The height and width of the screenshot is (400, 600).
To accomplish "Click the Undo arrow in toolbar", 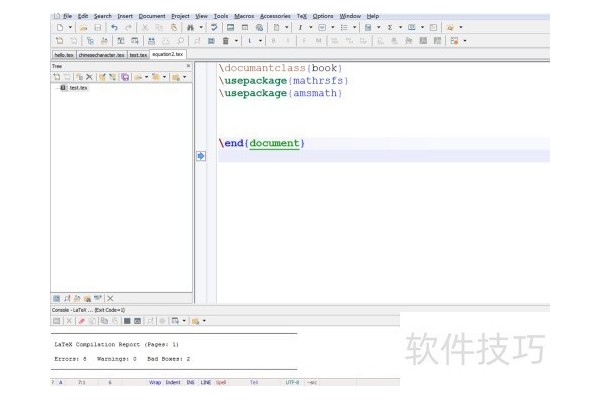I will pyautogui.click(x=115, y=28).
